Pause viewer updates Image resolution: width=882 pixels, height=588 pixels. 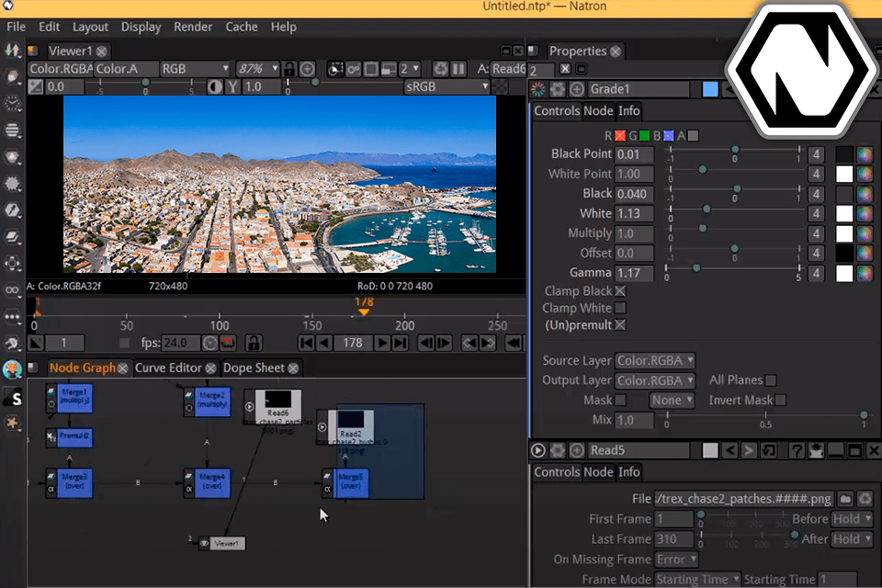(x=458, y=69)
